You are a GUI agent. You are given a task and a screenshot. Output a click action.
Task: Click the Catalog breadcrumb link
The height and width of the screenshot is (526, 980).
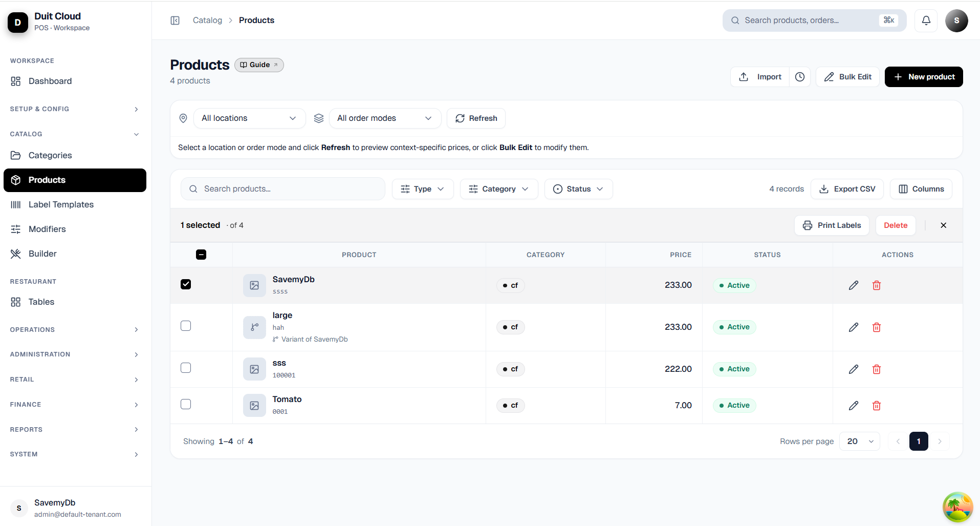click(x=207, y=20)
